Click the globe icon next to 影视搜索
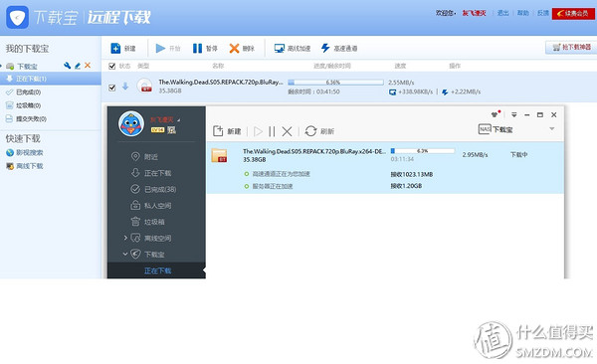 [10, 153]
